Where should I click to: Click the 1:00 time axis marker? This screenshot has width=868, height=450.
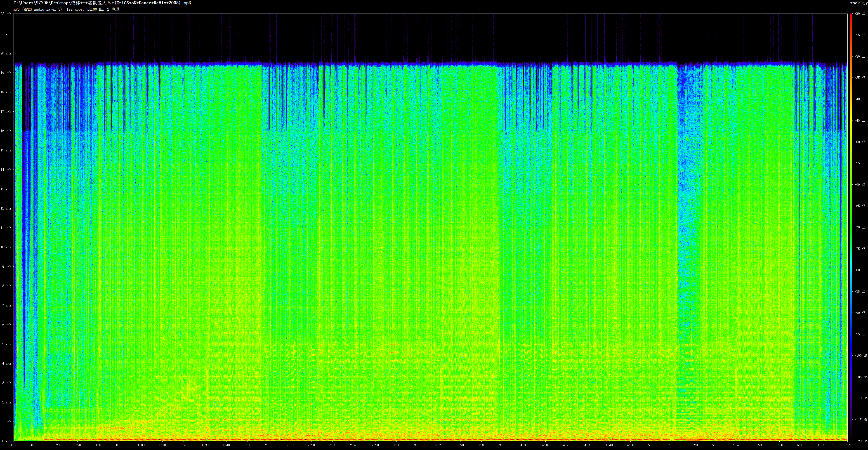(141, 445)
